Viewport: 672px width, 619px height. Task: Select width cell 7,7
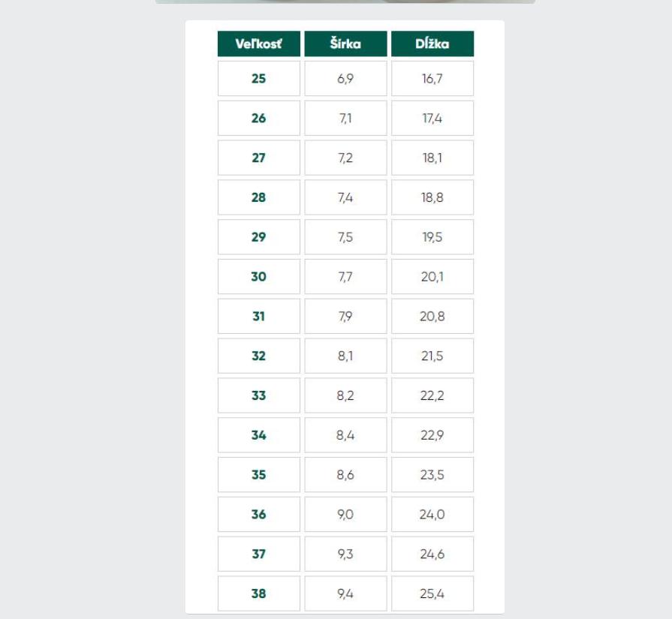345,277
